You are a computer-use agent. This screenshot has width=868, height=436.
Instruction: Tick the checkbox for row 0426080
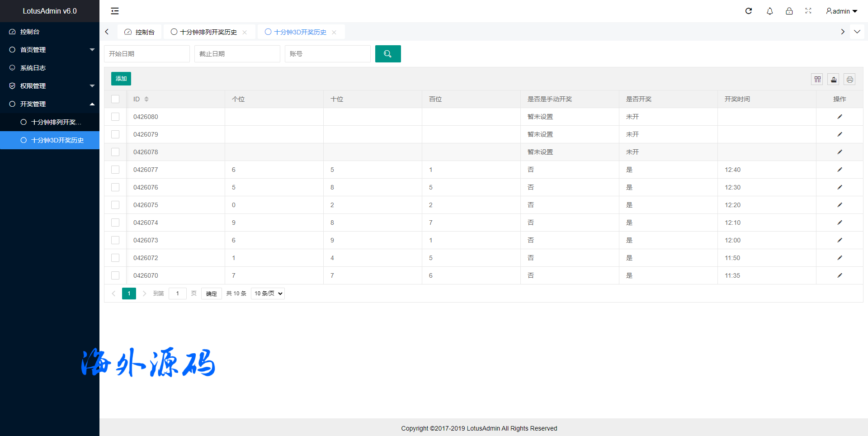115,117
